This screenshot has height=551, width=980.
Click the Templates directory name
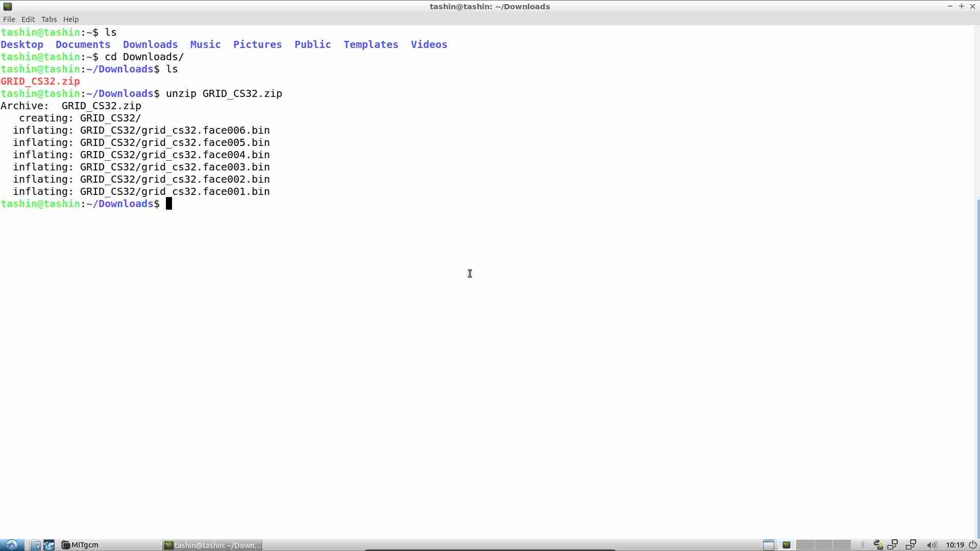tap(371, 44)
